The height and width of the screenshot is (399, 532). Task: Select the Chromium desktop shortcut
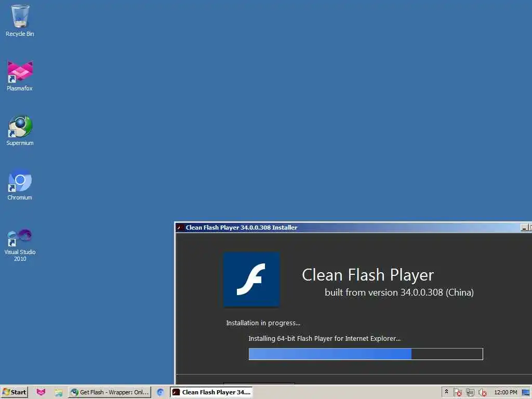(20, 184)
